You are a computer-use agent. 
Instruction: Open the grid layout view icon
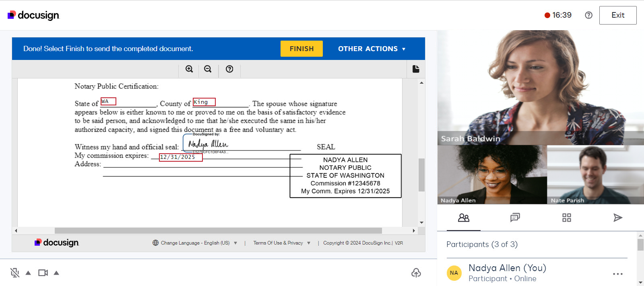click(x=566, y=218)
